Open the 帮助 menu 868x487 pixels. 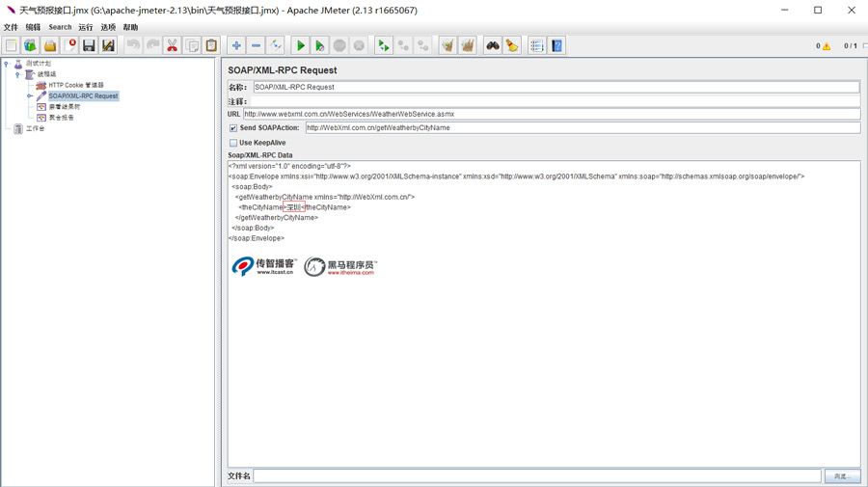click(130, 27)
